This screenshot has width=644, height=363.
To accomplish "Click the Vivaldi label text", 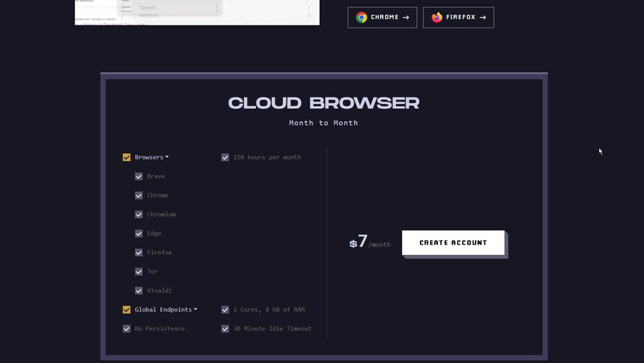I will coord(160,290).
